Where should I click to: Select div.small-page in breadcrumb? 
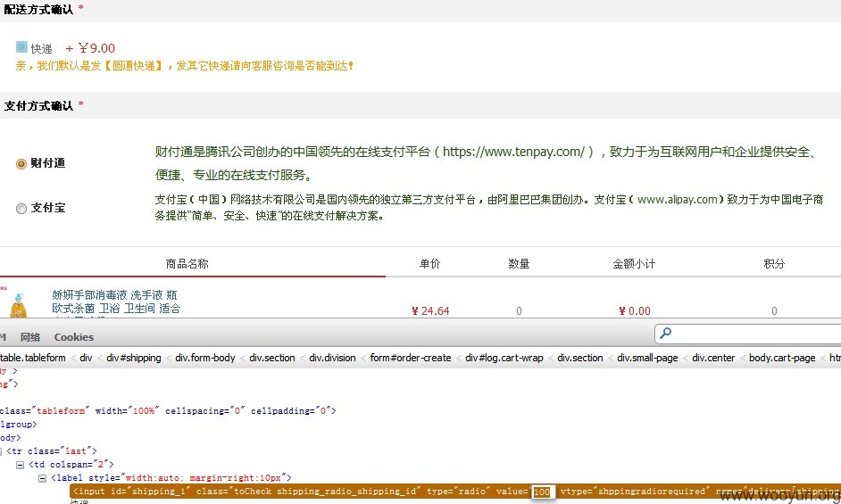[x=647, y=358]
